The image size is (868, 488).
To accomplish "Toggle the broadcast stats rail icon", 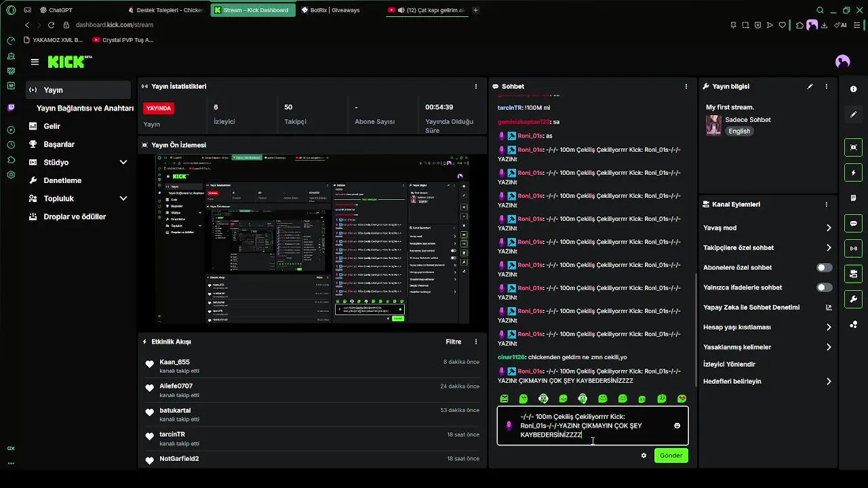I will pos(853,249).
